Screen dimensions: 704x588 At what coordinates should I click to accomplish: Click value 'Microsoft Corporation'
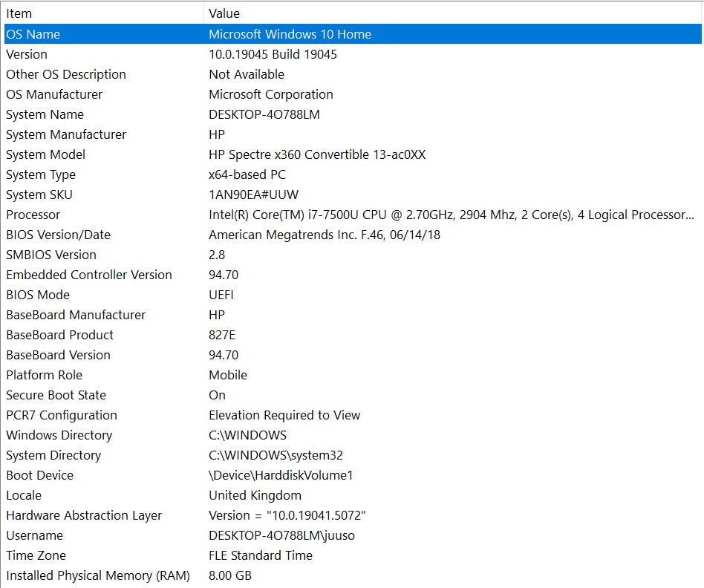(x=271, y=94)
